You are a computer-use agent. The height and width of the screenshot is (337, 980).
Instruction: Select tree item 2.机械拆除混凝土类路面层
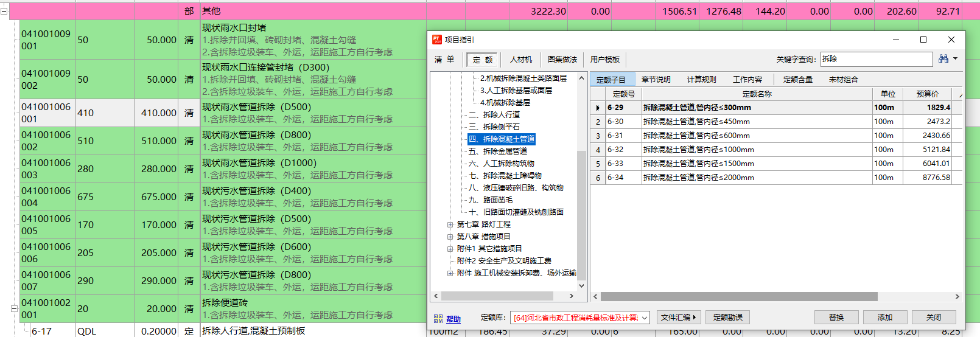point(523,78)
